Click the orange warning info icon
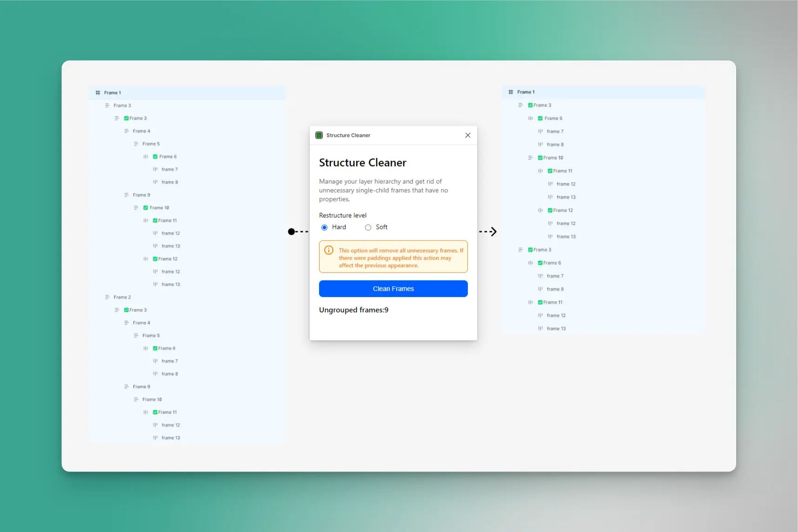798x532 pixels. [329, 250]
